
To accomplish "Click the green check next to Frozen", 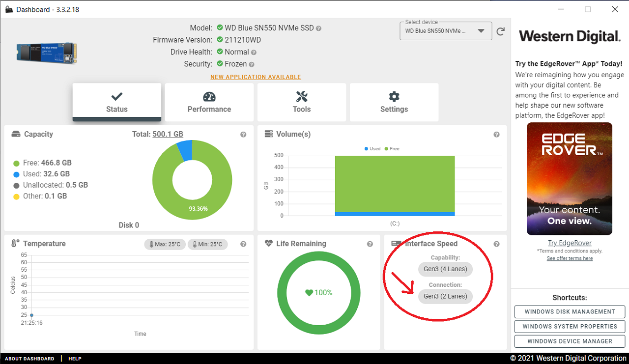I will click(220, 64).
